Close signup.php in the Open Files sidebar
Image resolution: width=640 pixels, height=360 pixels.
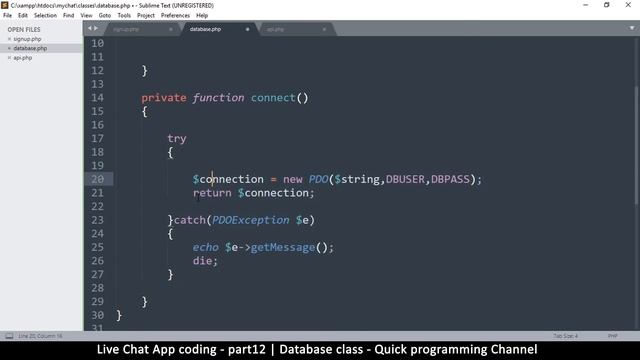(x=9, y=39)
